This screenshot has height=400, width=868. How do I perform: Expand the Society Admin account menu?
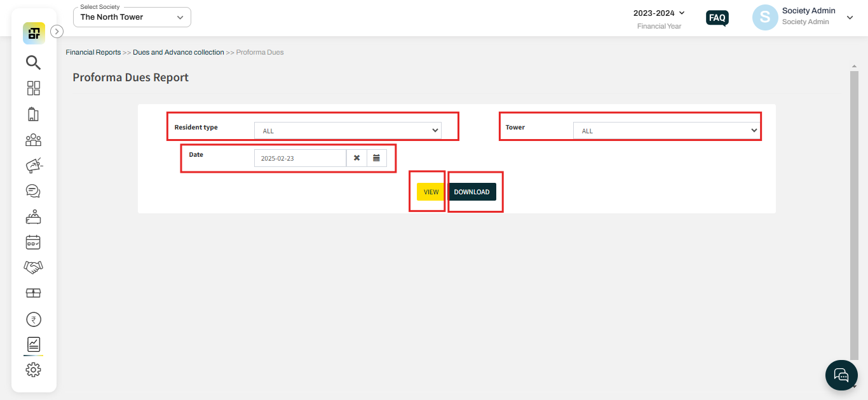[x=850, y=18]
